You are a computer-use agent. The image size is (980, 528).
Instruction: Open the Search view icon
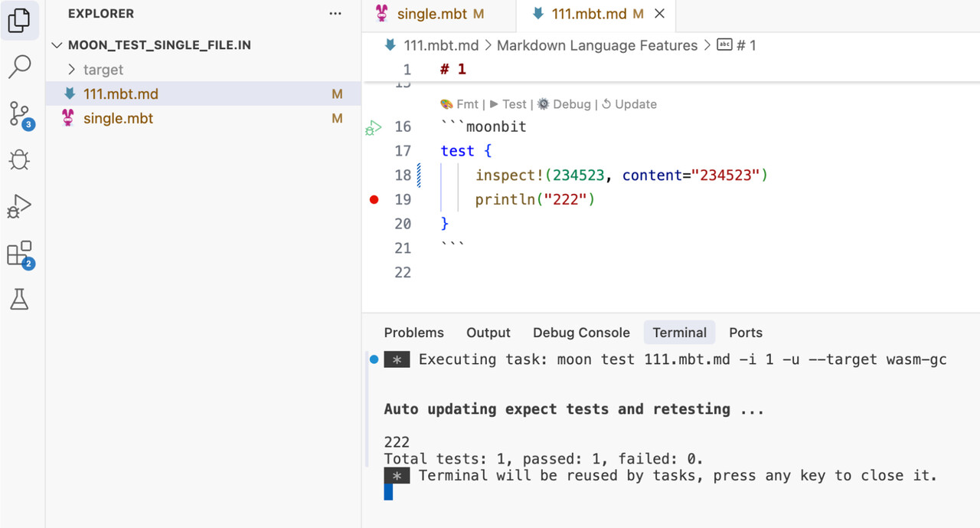point(19,67)
